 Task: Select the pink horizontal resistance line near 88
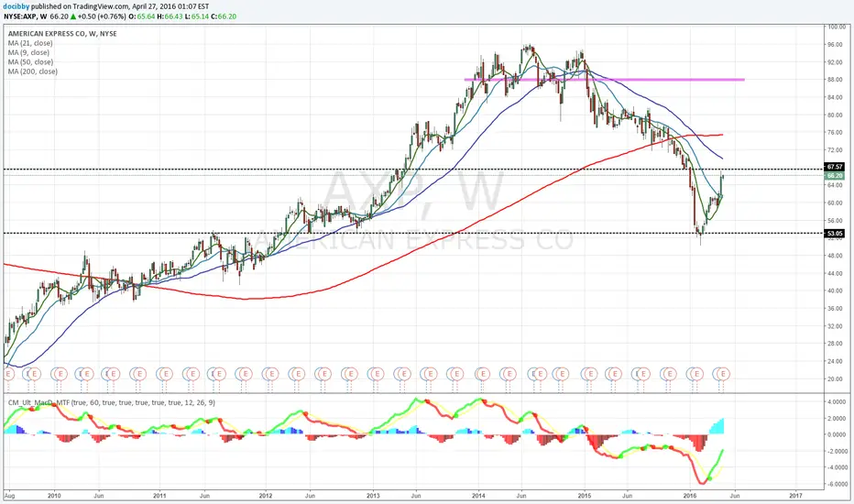click(x=605, y=80)
